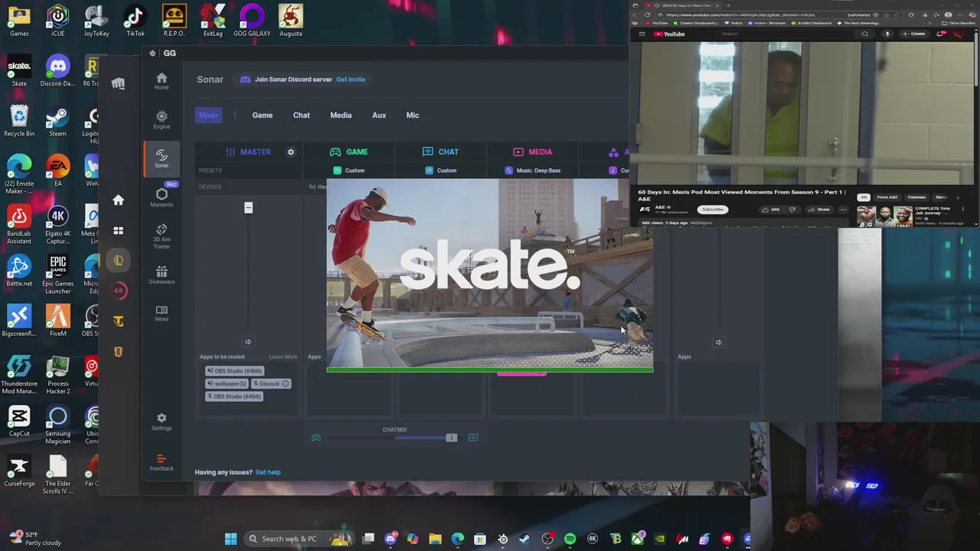Open File Explorer from the taskbar

pyautogui.click(x=435, y=539)
